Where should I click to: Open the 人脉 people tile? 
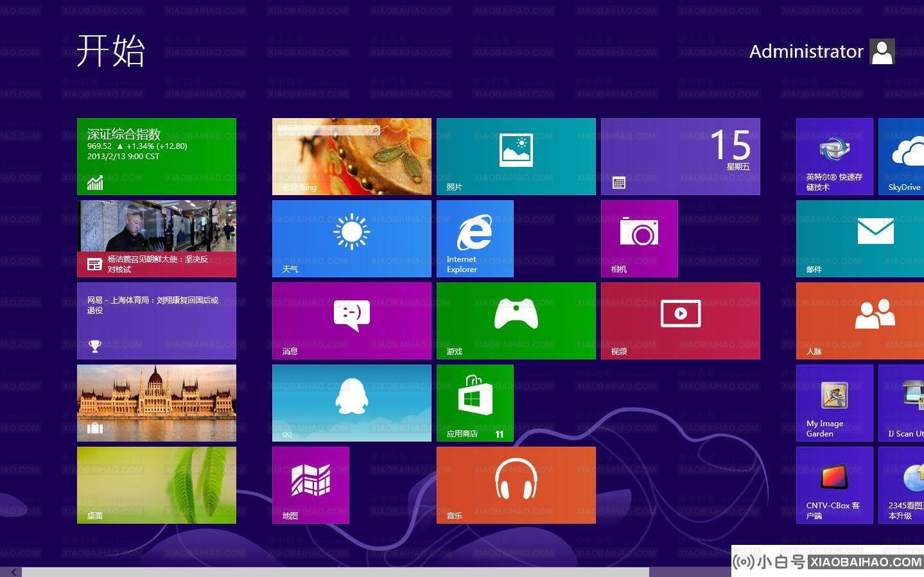pyautogui.click(x=860, y=321)
